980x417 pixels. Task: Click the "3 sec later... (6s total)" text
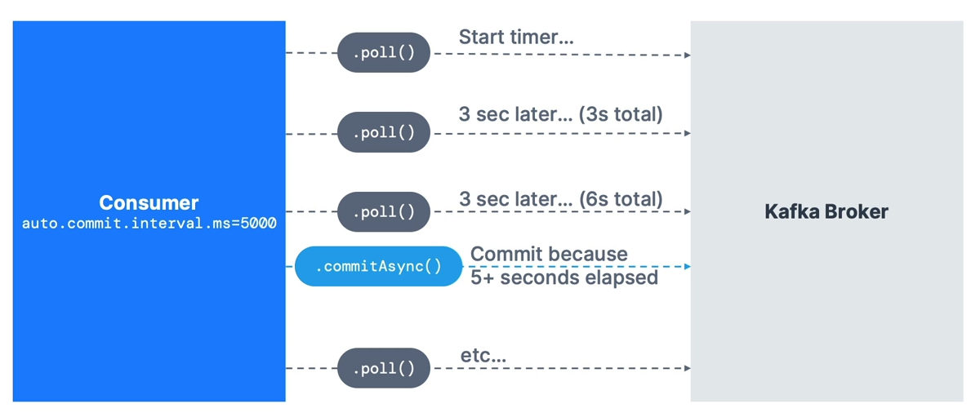tap(560, 198)
